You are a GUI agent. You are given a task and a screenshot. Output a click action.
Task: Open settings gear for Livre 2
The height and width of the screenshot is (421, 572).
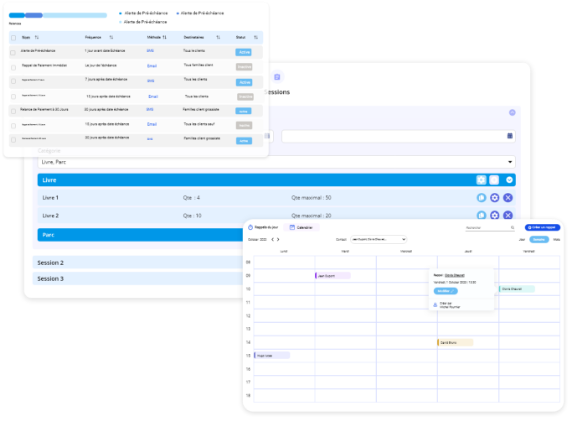click(494, 215)
